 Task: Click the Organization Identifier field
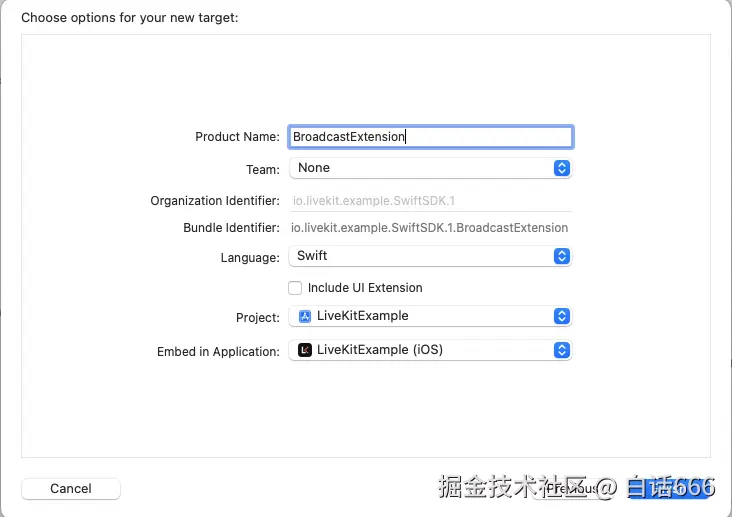(430, 201)
